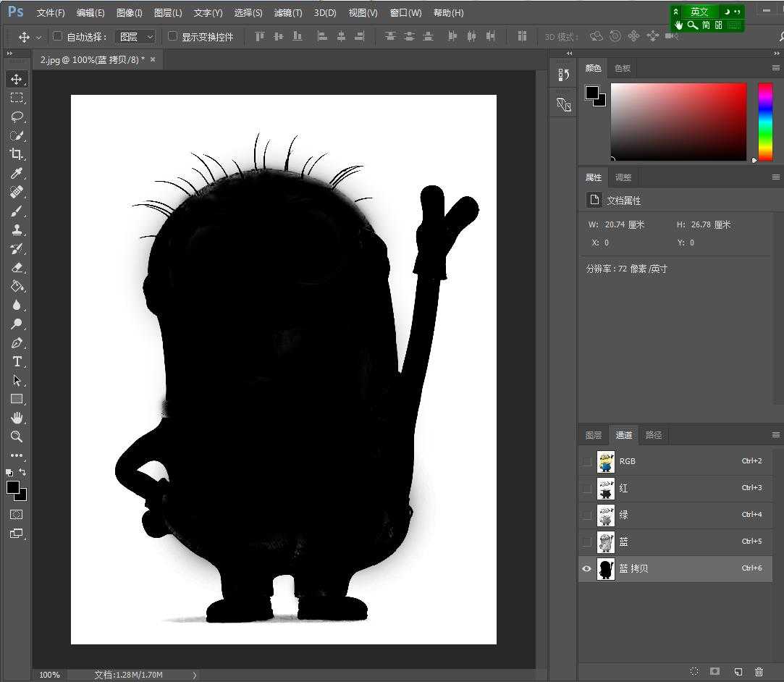
Task: Click the foreground color swatch in toolbar
Action: tap(13, 488)
